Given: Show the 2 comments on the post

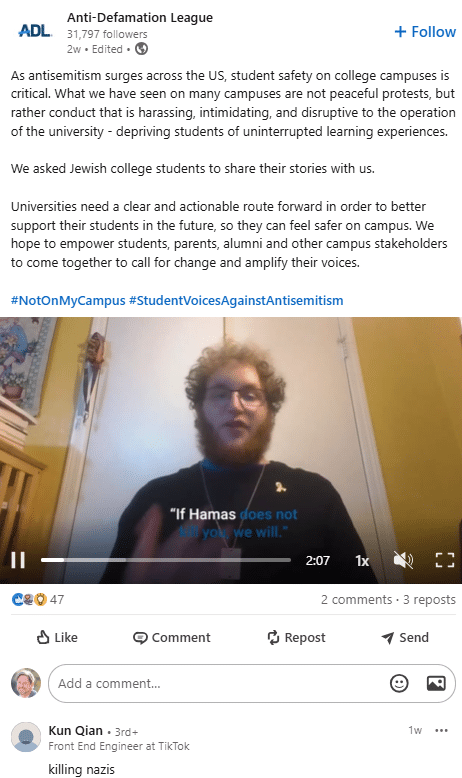Looking at the screenshot, I should (x=356, y=599).
